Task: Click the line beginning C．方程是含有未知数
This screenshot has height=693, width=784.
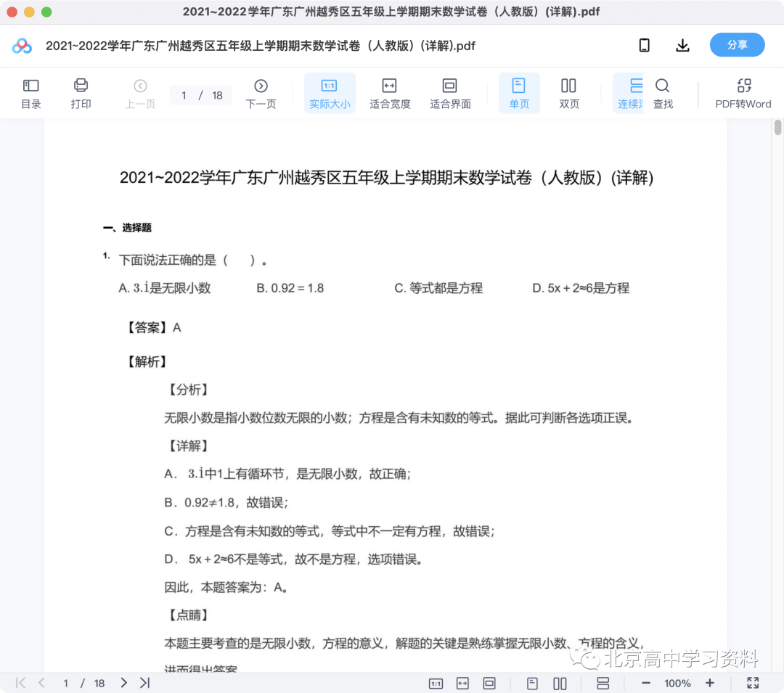Action: (x=330, y=530)
